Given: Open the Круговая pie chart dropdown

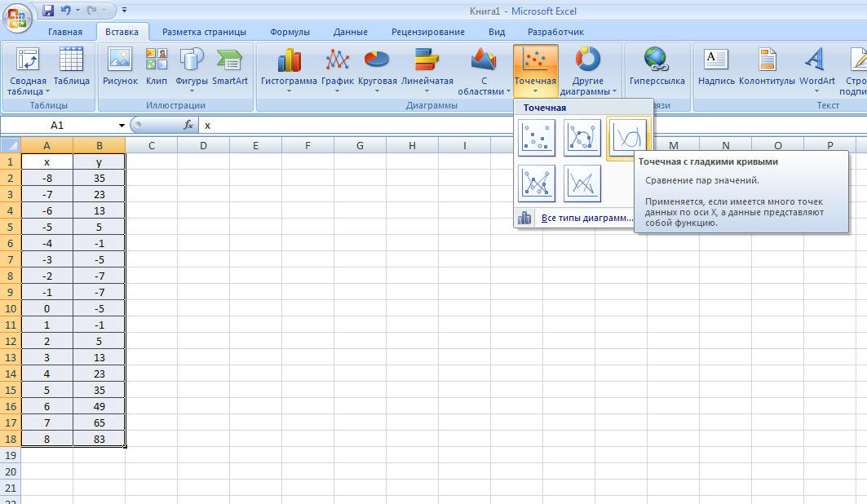Looking at the screenshot, I should pos(377,72).
